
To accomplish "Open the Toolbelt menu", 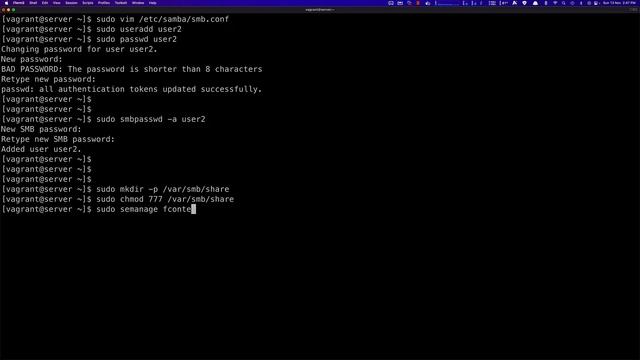I will (x=121, y=3).
